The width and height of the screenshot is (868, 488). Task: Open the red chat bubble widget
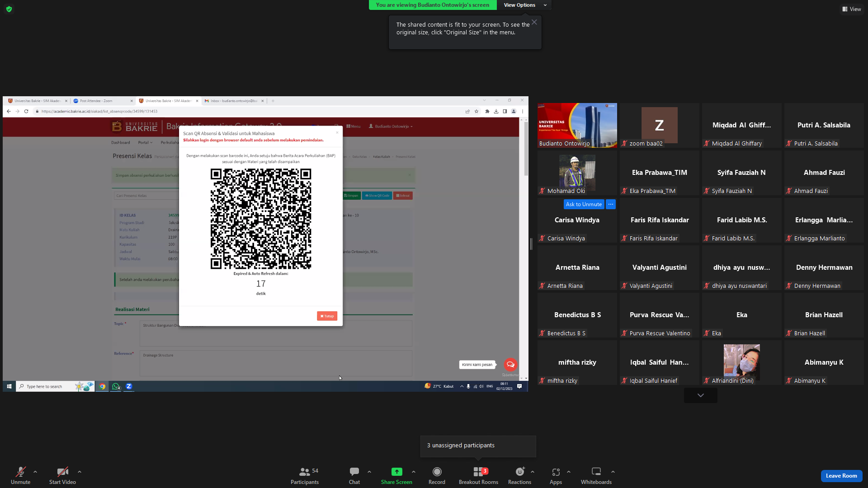pos(510,365)
